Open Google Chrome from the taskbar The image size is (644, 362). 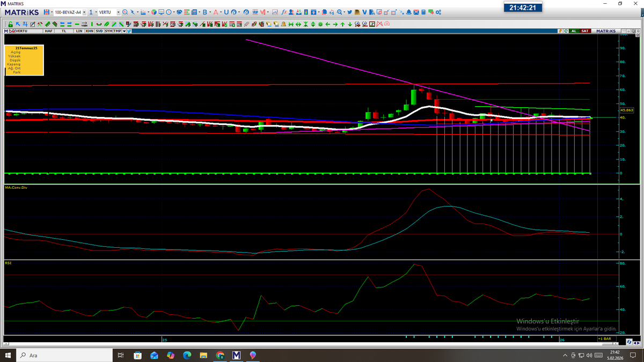pos(219,355)
